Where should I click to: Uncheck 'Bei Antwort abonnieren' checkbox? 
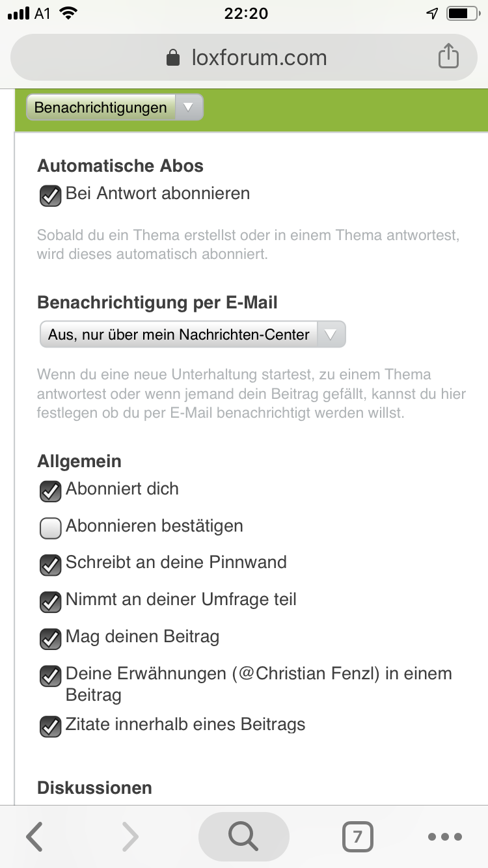tap(51, 196)
